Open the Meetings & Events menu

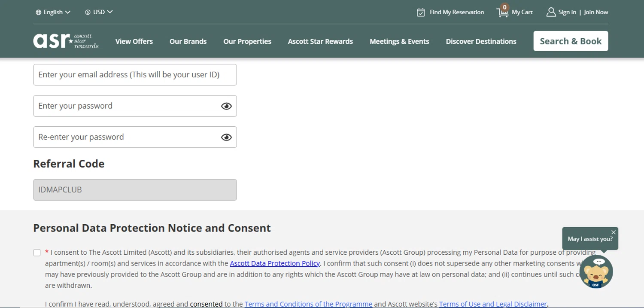pos(399,41)
